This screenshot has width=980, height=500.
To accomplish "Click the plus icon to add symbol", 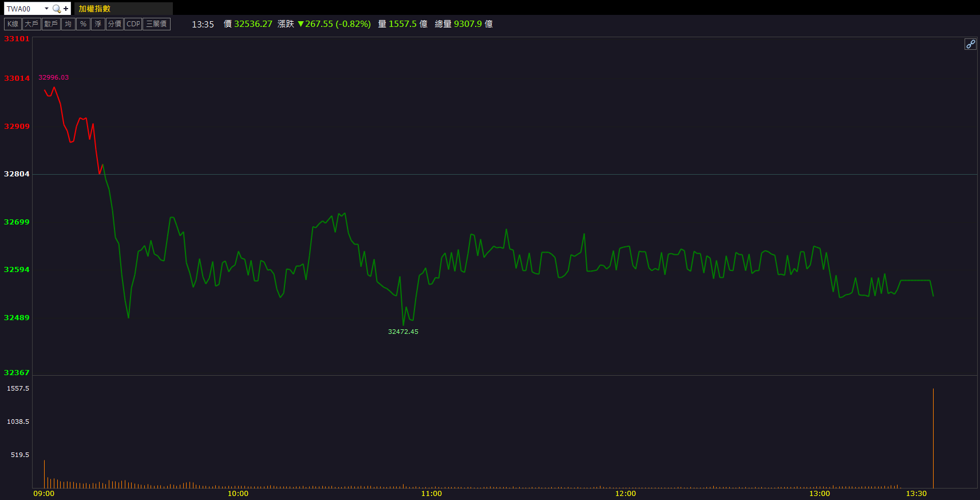I will [66, 9].
